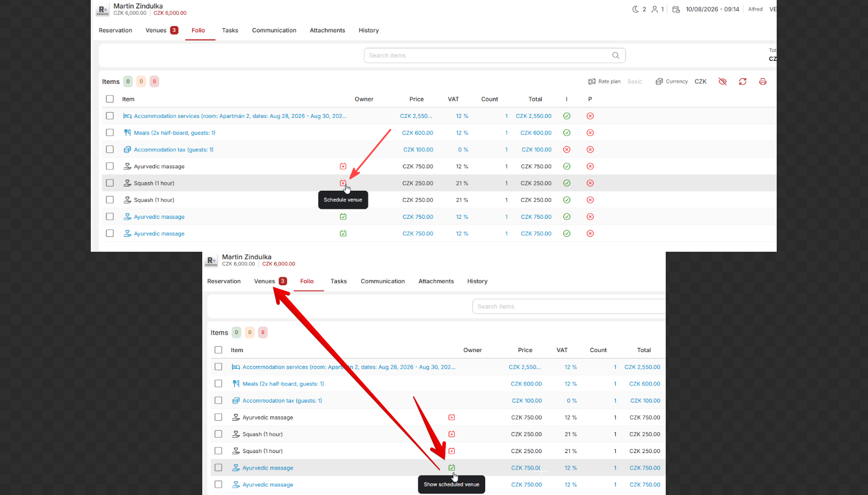Open the Currency 'CZK' selector
868x495 pixels.
pyautogui.click(x=701, y=82)
